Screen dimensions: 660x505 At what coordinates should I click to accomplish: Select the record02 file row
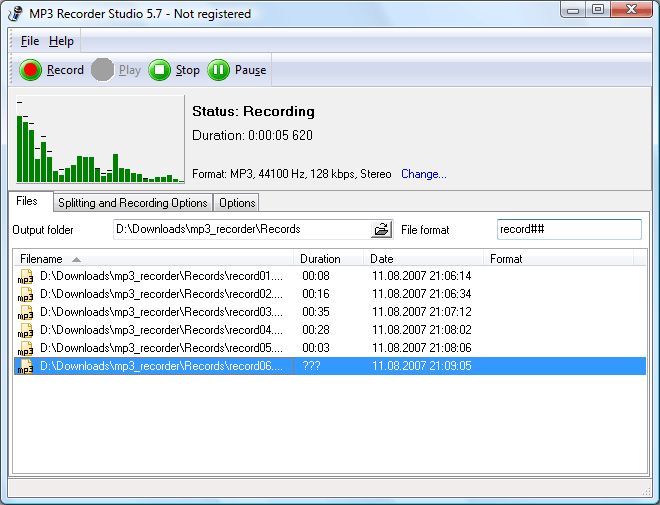point(330,294)
